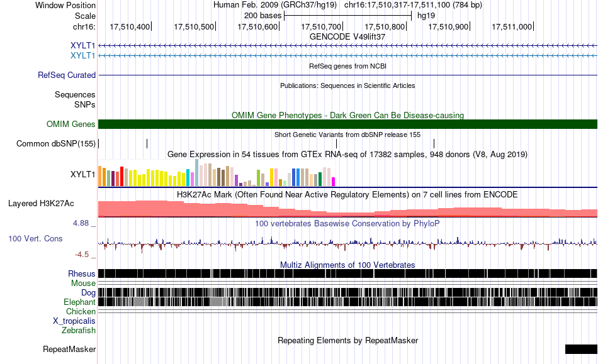Select the dark green OMIM Genes bar
This screenshot has width=598, height=364.
click(348, 124)
